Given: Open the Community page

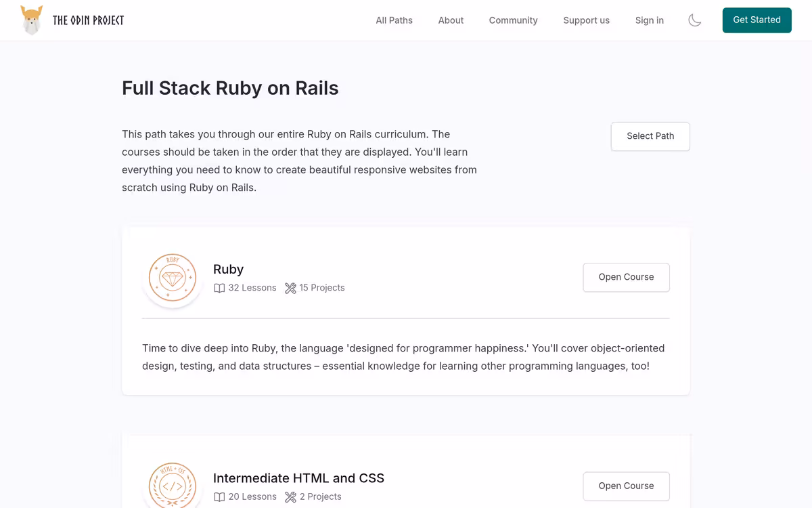Looking at the screenshot, I should (x=513, y=20).
